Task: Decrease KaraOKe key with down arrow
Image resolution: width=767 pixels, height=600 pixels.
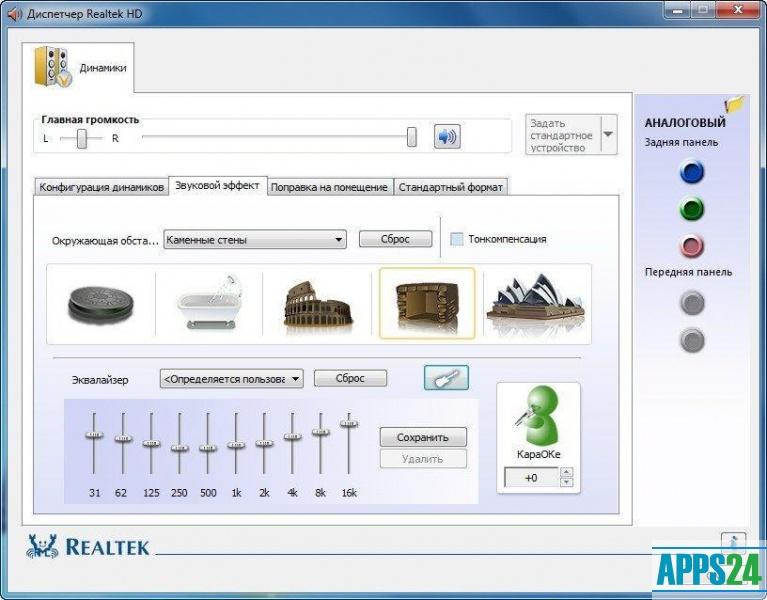Action: [566, 483]
